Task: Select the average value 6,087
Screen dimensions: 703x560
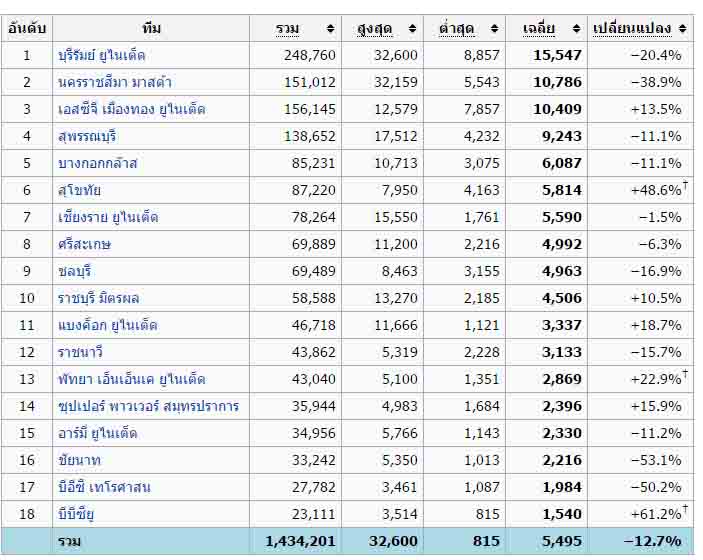Action: (x=562, y=163)
